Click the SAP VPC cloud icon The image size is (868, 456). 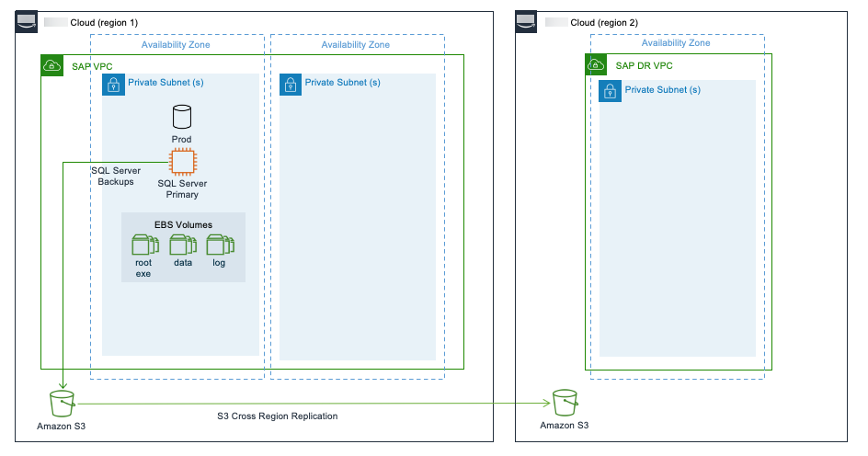51,65
